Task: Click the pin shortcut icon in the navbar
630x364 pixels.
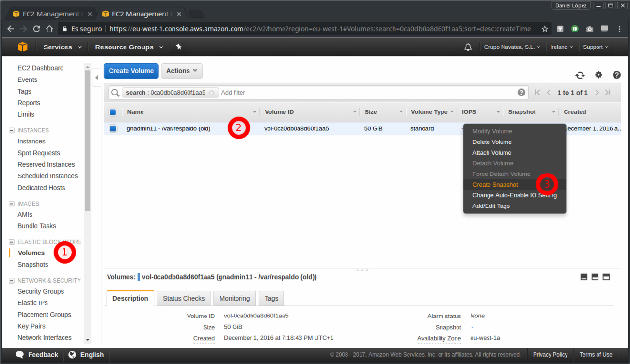Action: pyautogui.click(x=179, y=47)
